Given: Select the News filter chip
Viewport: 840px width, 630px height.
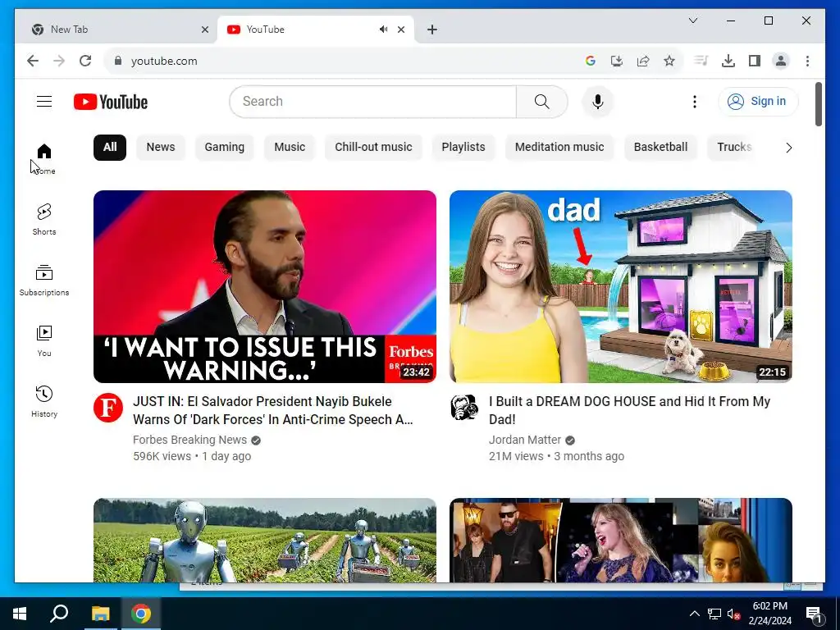Looking at the screenshot, I should 161,148.
